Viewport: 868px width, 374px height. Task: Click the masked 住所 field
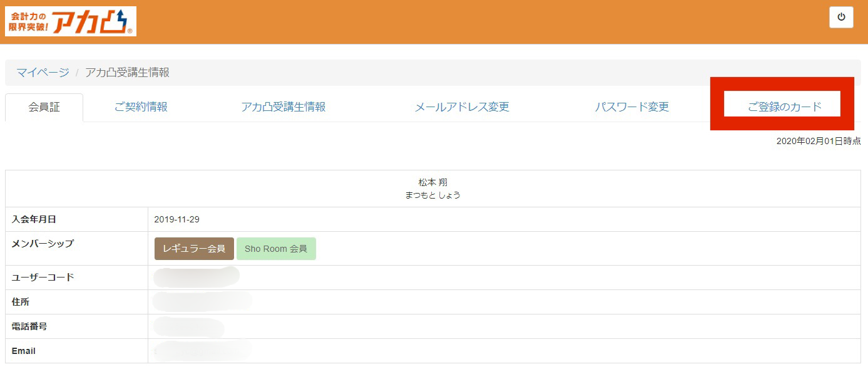pyautogui.click(x=202, y=301)
